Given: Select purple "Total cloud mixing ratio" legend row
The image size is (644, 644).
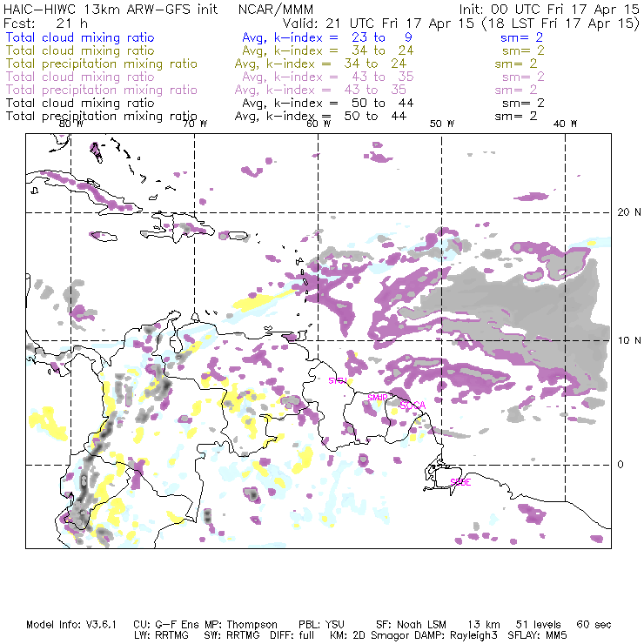Looking at the screenshot, I should (80, 77).
